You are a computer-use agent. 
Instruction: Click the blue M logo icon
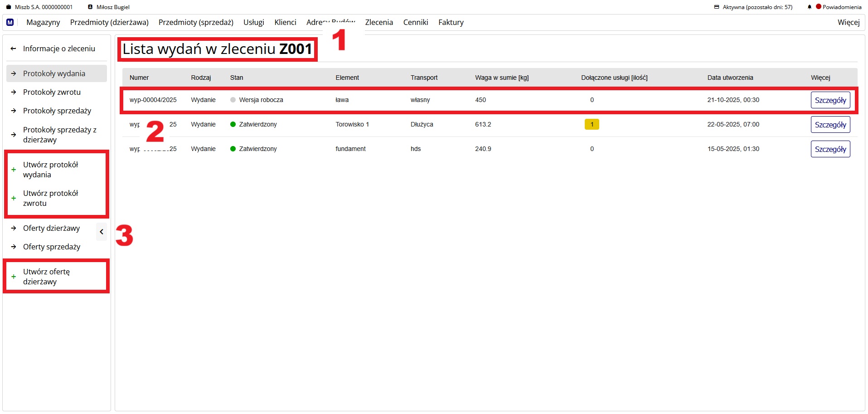(10, 22)
